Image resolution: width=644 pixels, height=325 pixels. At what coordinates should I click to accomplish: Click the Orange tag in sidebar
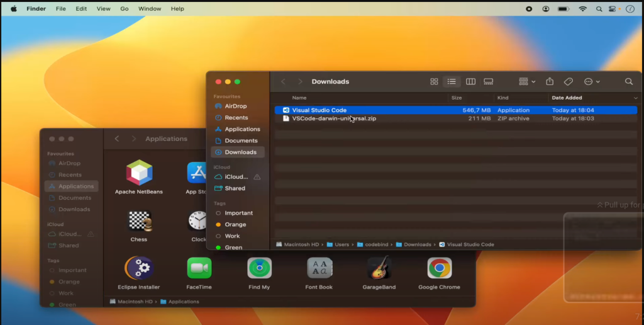(235, 225)
